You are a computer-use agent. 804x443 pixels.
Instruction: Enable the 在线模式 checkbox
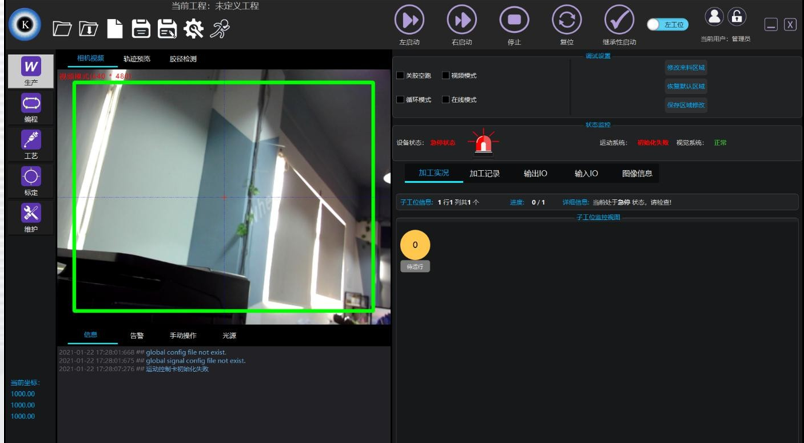[446, 99]
